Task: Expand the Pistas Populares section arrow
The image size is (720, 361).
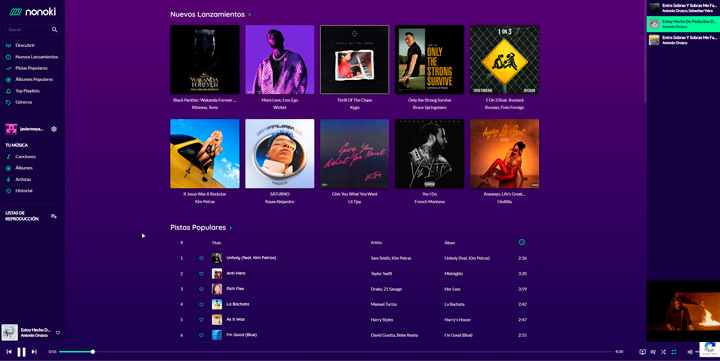Action: point(231,228)
